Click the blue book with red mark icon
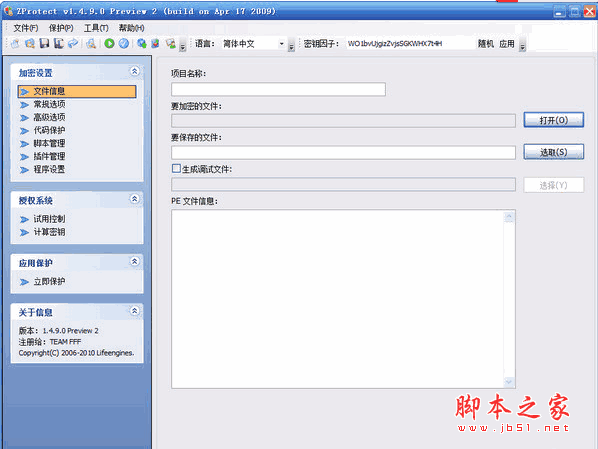 point(156,43)
